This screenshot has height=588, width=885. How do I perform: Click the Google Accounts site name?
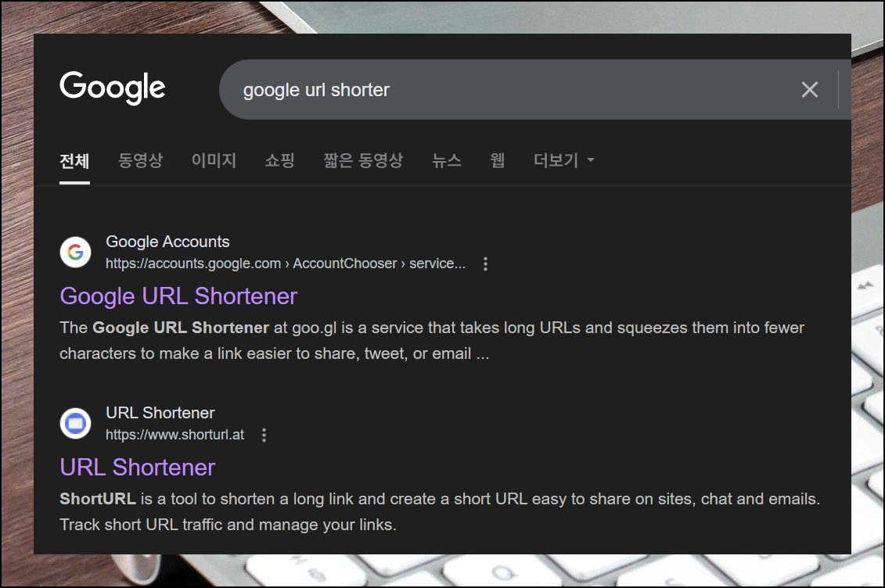[167, 242]
